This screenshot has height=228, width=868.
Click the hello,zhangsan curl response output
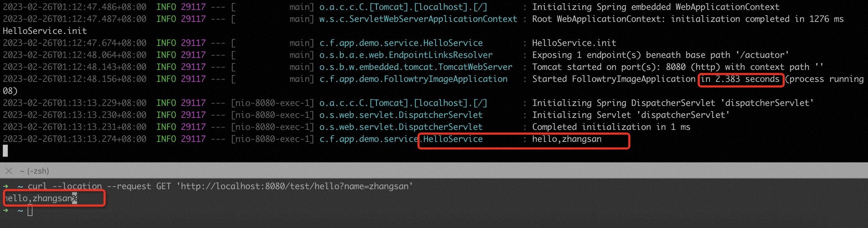pos(38,198)
